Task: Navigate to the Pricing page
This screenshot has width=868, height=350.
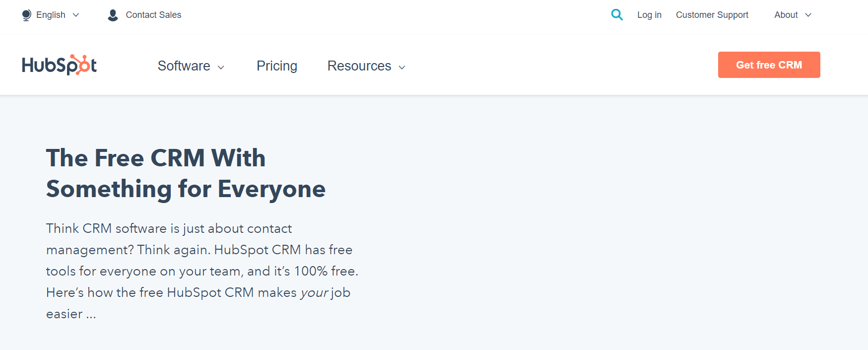Action: tap(277, 66)
